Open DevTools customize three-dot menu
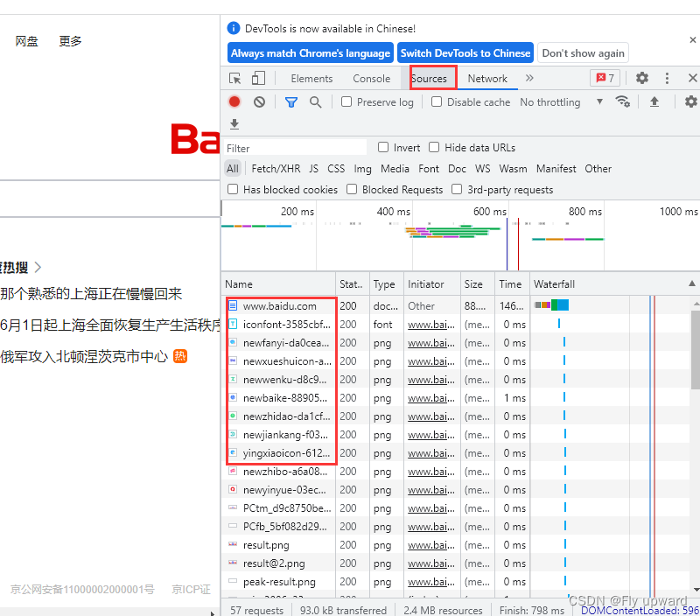This screenshot has width=700, height=616. point(667,79)
